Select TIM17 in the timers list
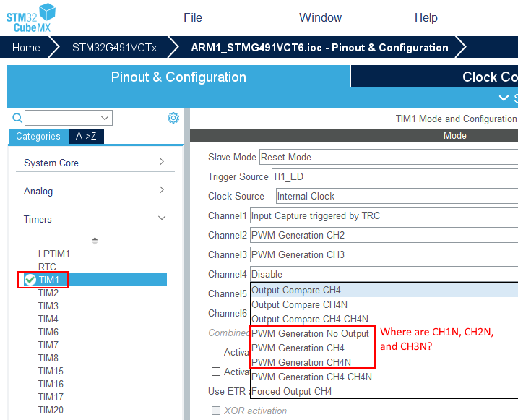 click(x=51, y=397)
